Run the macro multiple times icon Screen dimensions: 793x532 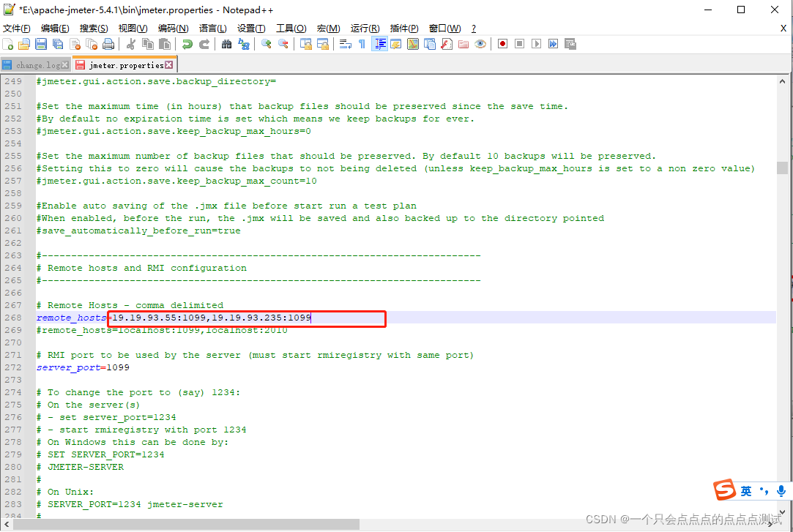pyautogui.click(x=554, y=44)
